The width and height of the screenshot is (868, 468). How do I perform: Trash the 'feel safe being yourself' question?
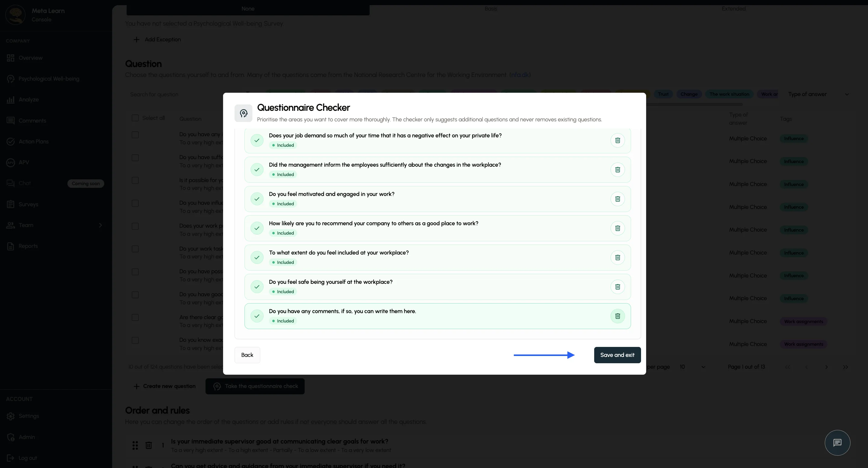pyautogui.click(x=617, y=287)
